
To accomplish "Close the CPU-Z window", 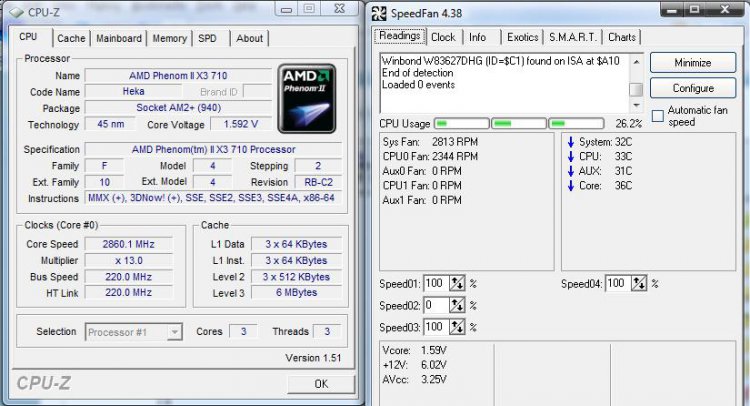I will click(x=340, y=9).
